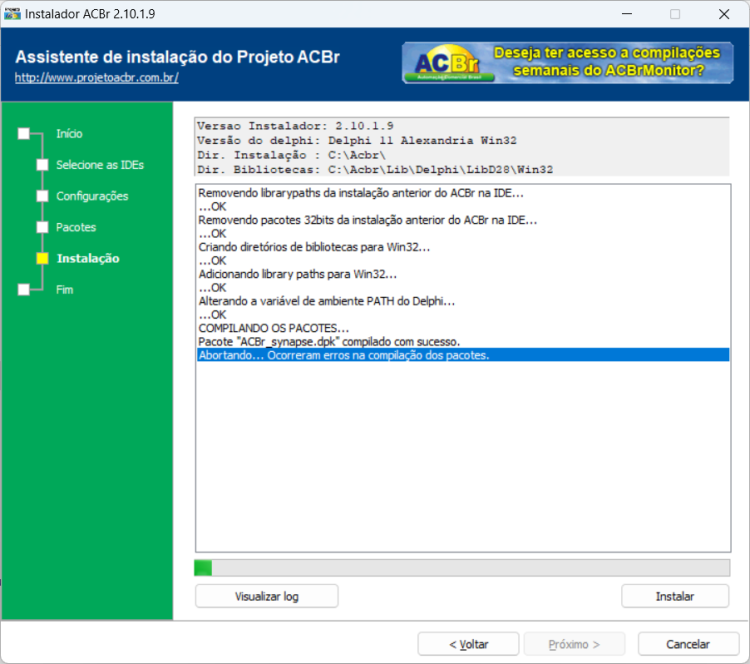
Task: Click the 'Versao Instalador: 2.10.1.9' info line
Action: click(x=295, y=126)
